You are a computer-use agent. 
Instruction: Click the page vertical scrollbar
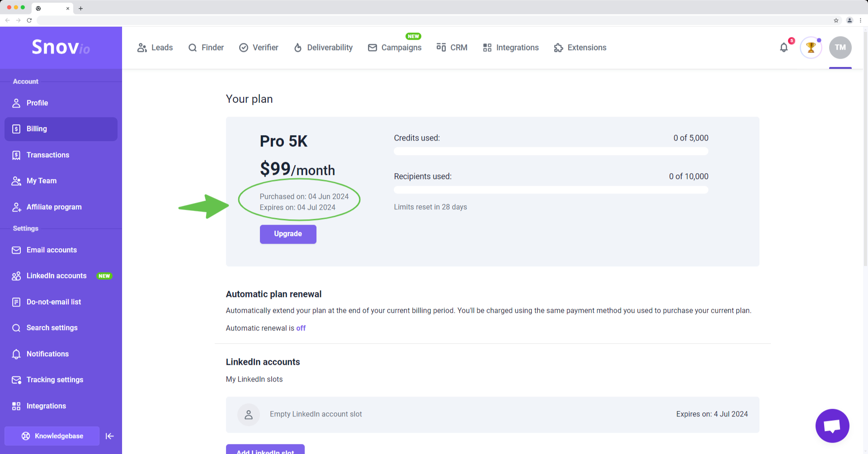[865, 149]
